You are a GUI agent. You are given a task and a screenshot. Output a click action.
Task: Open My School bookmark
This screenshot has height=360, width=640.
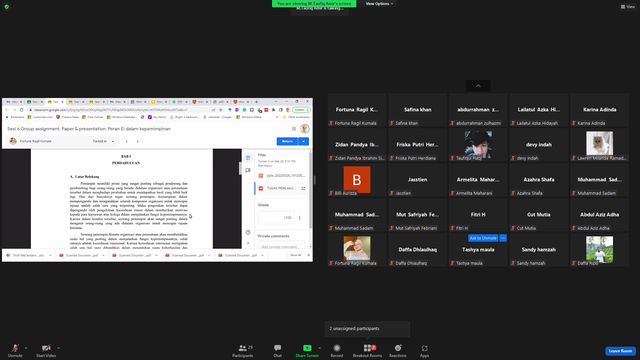157,117
